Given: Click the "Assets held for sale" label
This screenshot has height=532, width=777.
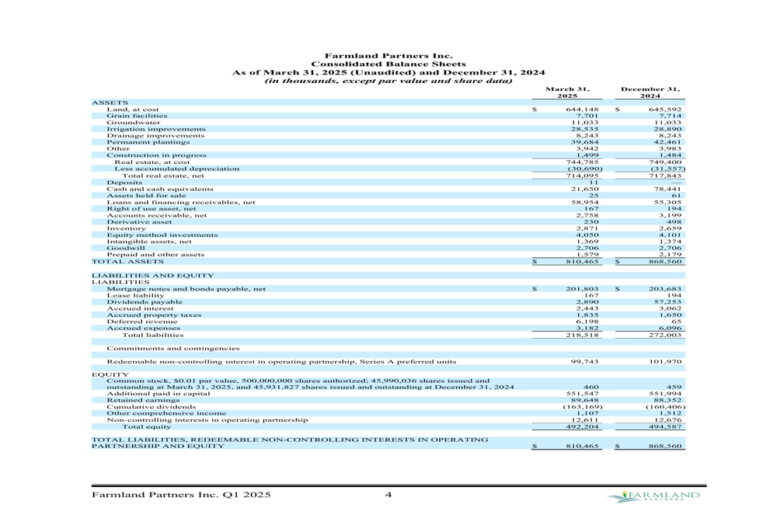Looking at the screenshot, I should point(146,196).
